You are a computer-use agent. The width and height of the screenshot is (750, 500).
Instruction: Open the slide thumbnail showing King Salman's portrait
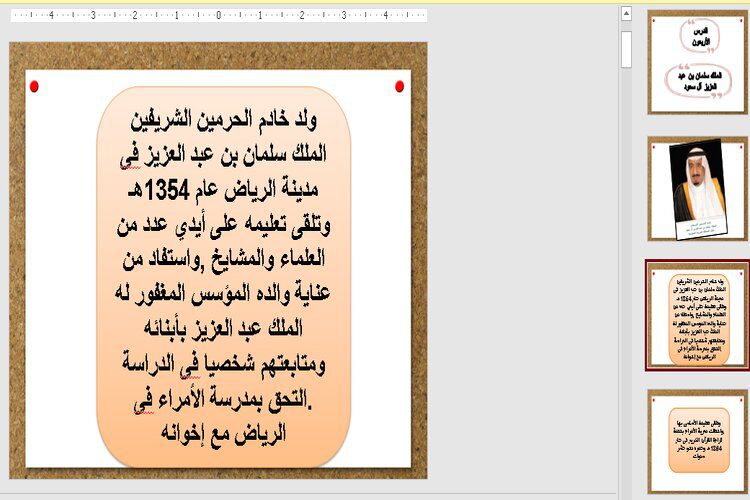pos(697,189)
